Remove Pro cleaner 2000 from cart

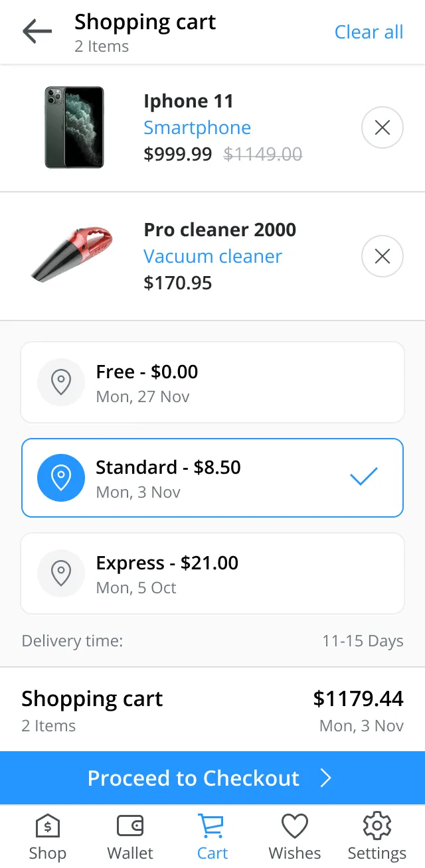click(x=382, y=256)
